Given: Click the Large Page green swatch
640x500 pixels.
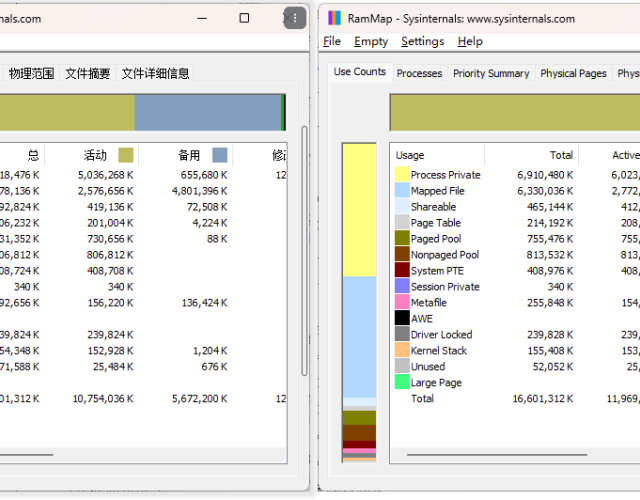Looking at the screenshot, I should coord(402,382).
